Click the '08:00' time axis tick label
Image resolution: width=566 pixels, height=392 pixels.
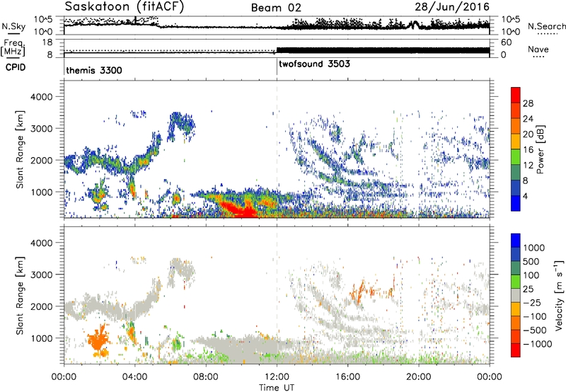coord(206,377)
